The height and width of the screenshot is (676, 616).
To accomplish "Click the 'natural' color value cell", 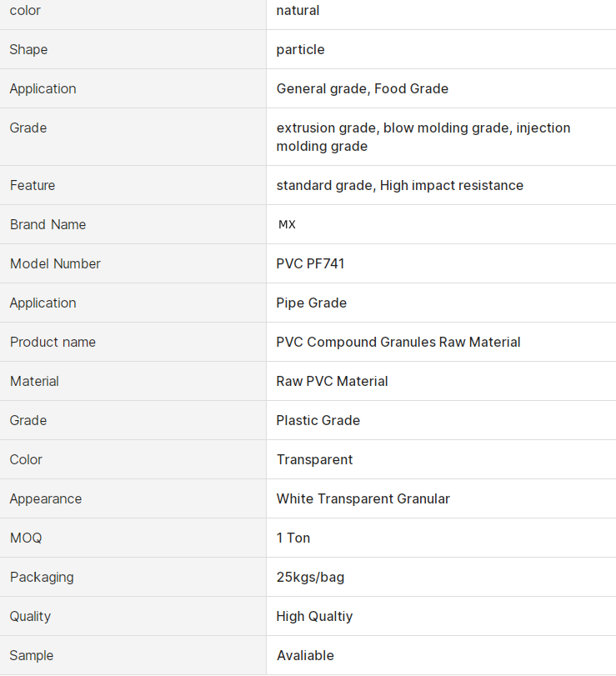I will [298, 11].
